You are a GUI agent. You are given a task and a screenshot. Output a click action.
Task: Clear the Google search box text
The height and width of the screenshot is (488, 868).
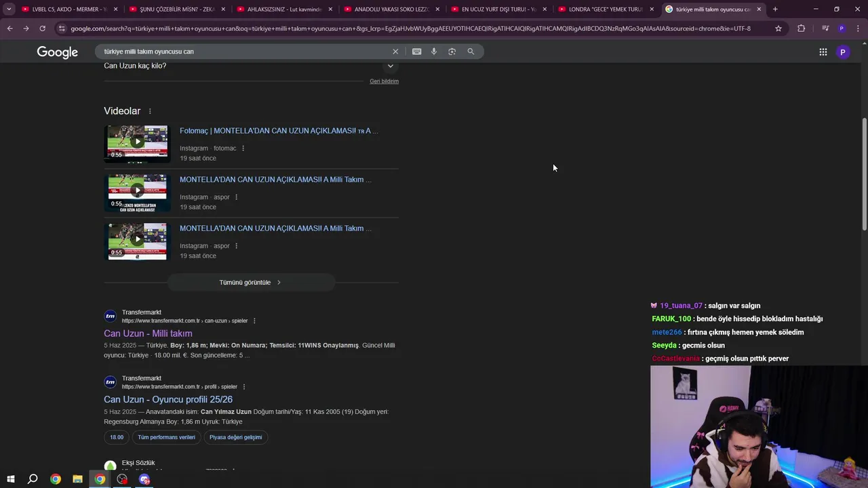coord(395,52)
